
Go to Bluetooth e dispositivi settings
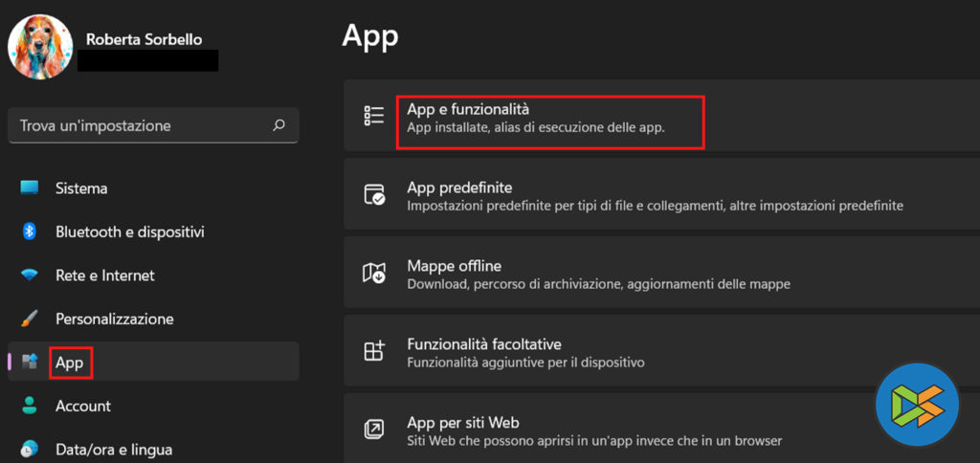click(x=130, y=231)
